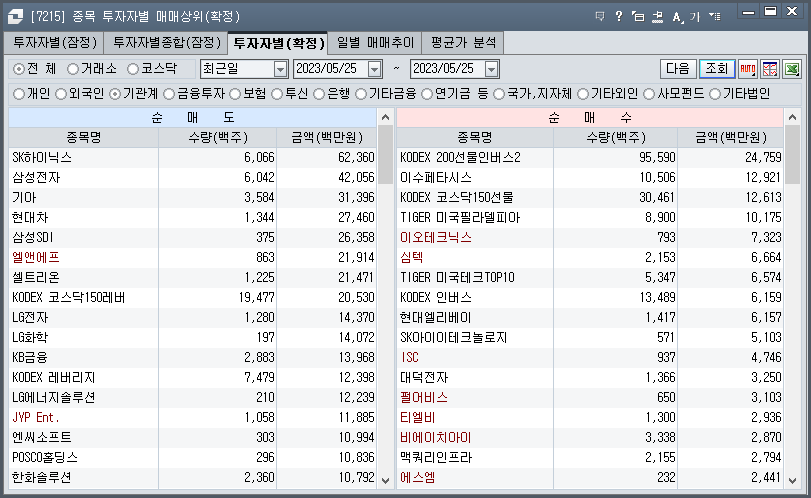The width and height of the screenshot is (811, 498).
Task: Select the 거래소 radio button
Action: [73, 69]
